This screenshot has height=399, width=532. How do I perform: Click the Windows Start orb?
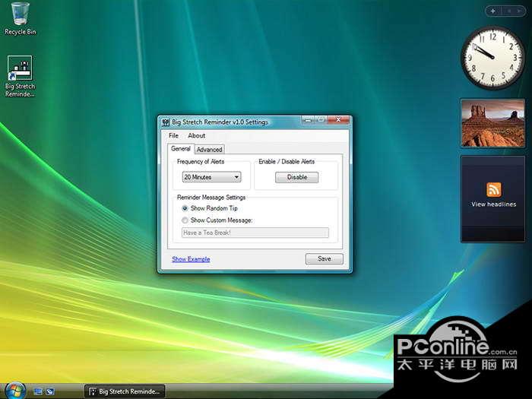click(x=14, y=391)
